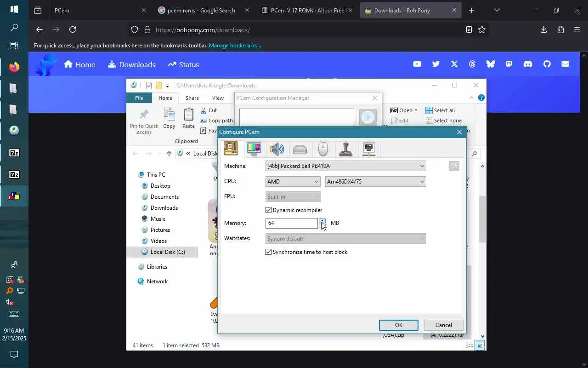
Task: Click the email envelope icon on website header
Action: pos(565,64)
